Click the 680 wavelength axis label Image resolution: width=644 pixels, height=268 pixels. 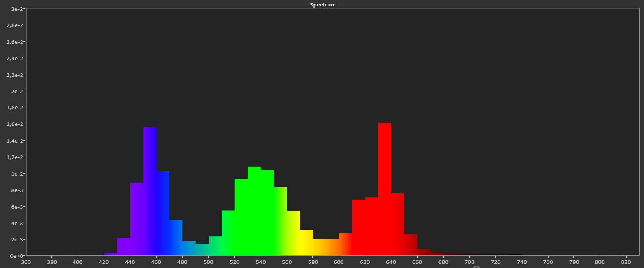(x=443, y=262)
